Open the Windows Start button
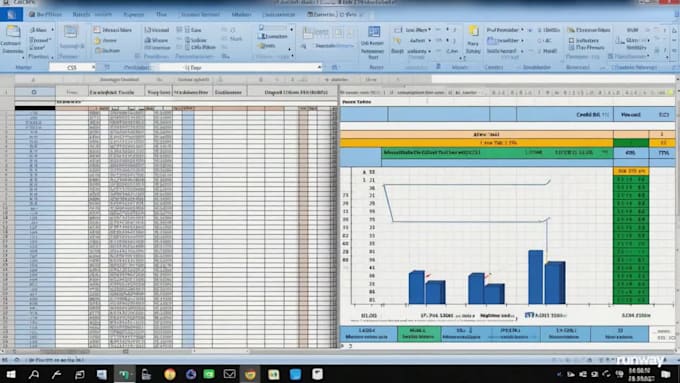The image size is (680, 383). point(10,374)
